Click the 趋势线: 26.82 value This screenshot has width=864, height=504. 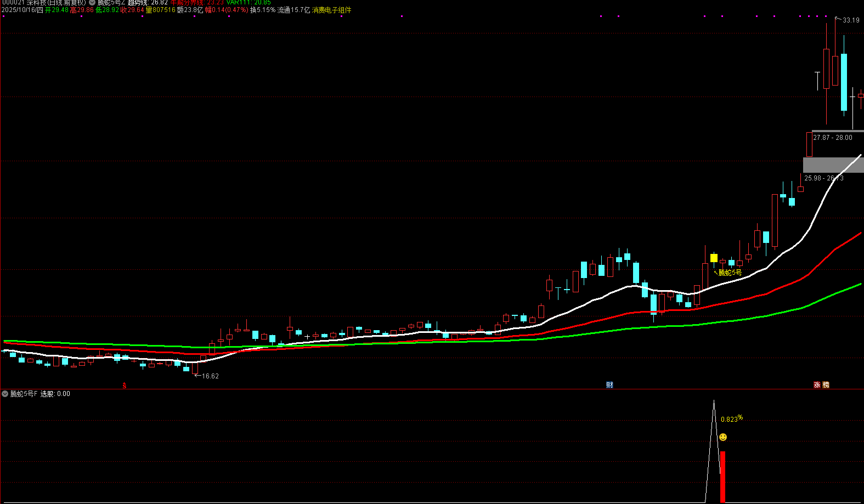click(x=148, y=3)
